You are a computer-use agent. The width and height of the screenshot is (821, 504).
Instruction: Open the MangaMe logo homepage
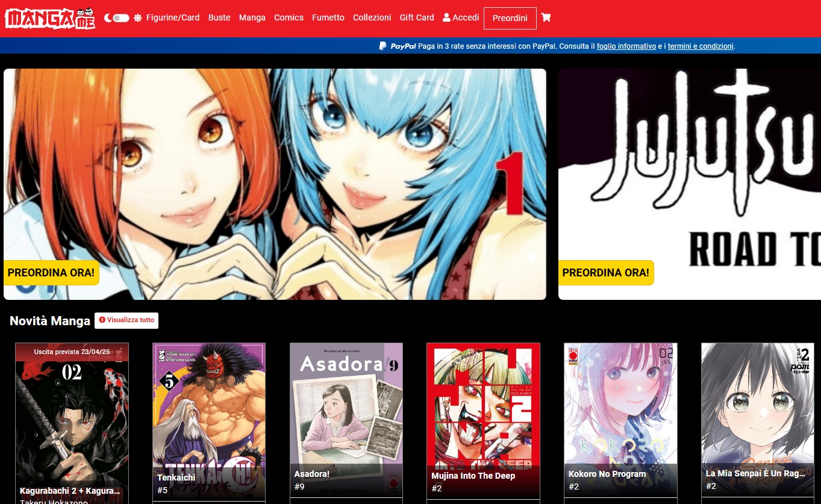(50, 18)
